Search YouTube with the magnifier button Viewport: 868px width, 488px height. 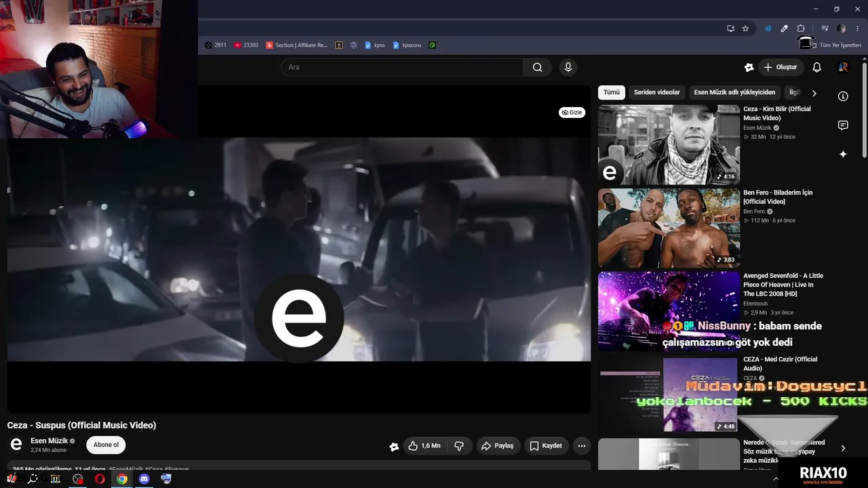tap(537, 67)
